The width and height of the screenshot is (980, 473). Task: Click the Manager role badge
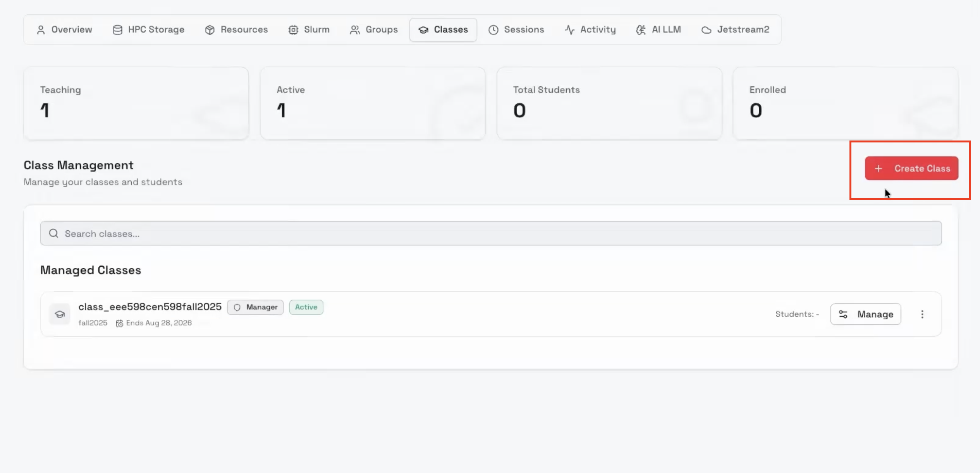click(x=255, y=307)
